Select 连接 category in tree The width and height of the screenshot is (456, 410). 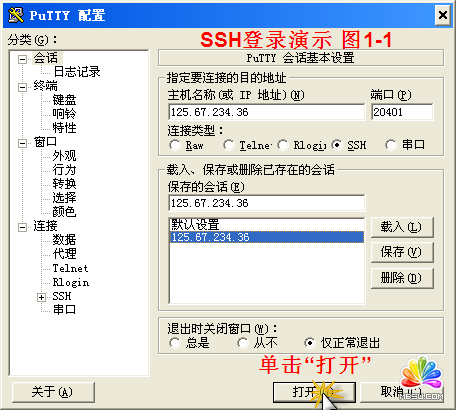click(46, 226)
